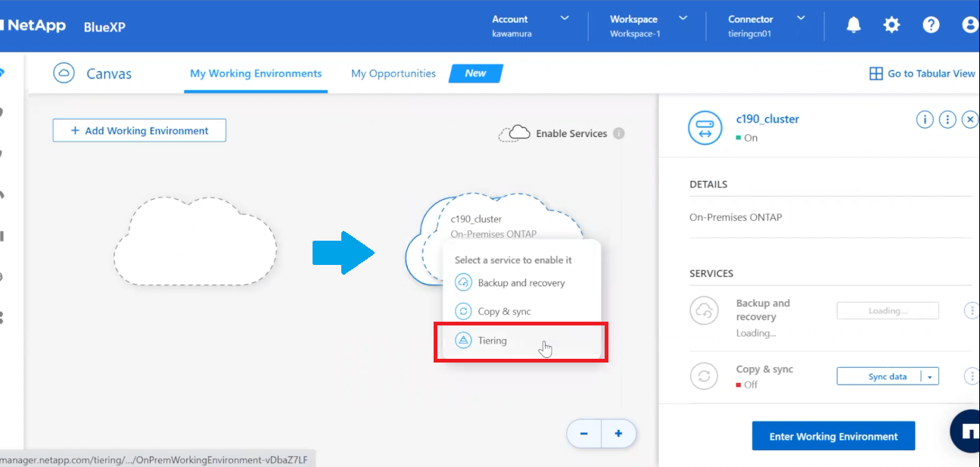
Task: Open the settings gear icon
Action: 892,25
